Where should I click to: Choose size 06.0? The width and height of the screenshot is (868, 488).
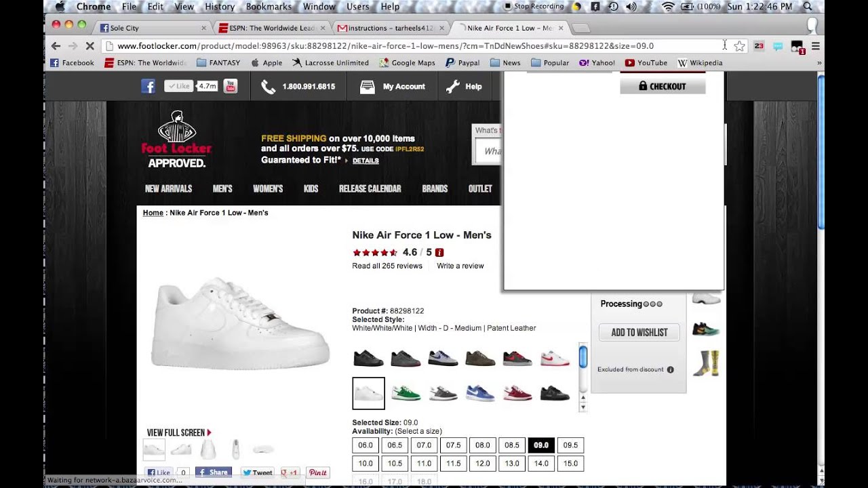click(x=366, y=445)
